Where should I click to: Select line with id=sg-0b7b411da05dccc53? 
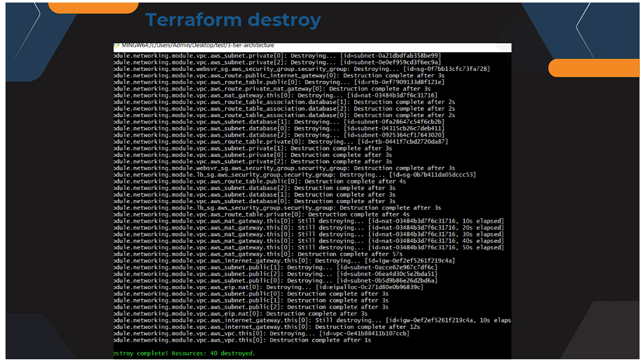click(x=295, y=174)
